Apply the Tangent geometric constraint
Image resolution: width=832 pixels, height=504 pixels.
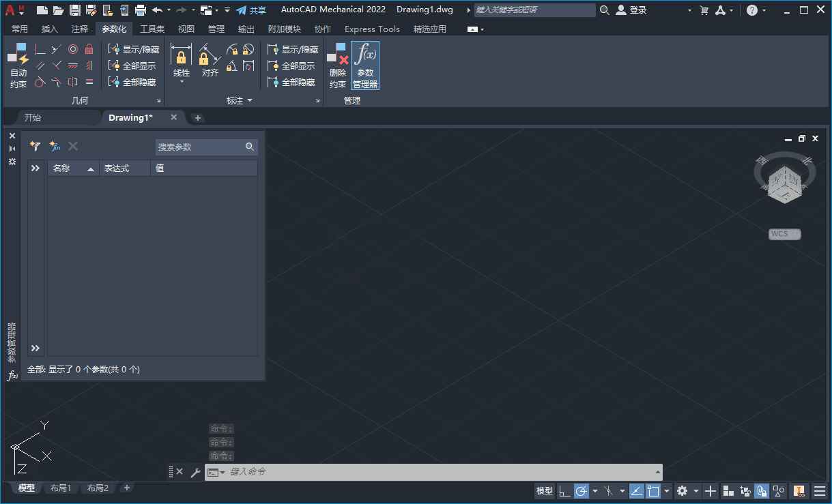point(40,82)
